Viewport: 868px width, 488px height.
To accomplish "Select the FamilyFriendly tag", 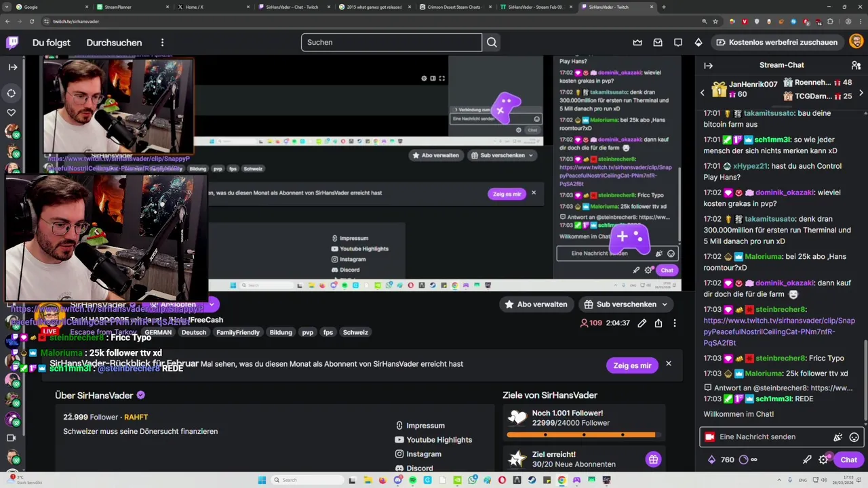I will [x=238, y=333].
